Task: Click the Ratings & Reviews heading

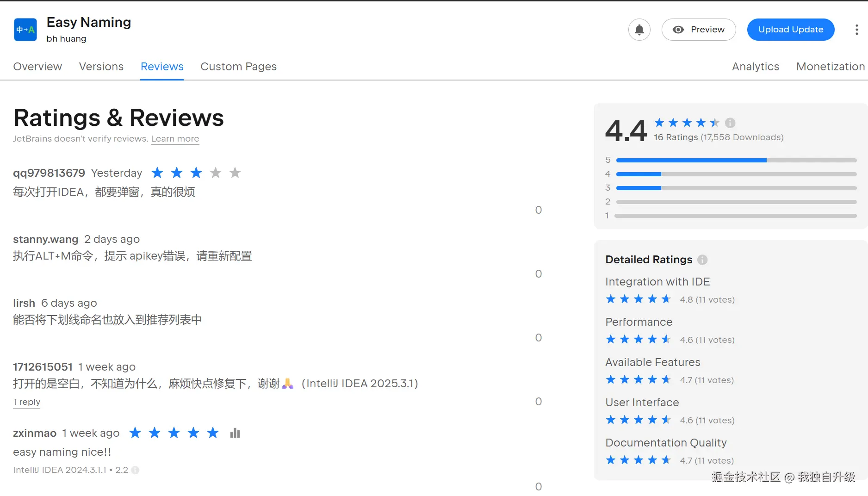Action: [118, 118]
